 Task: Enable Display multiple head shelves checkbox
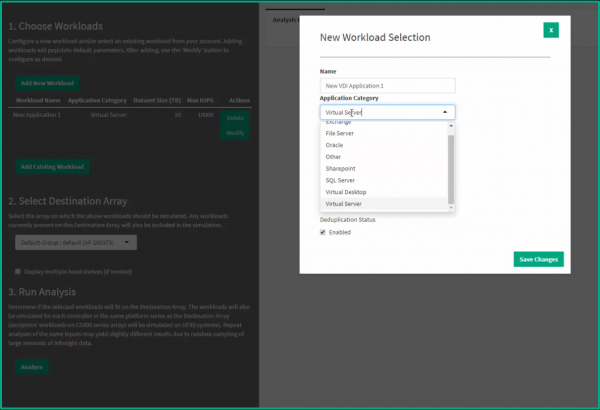(x=18, y=270)
